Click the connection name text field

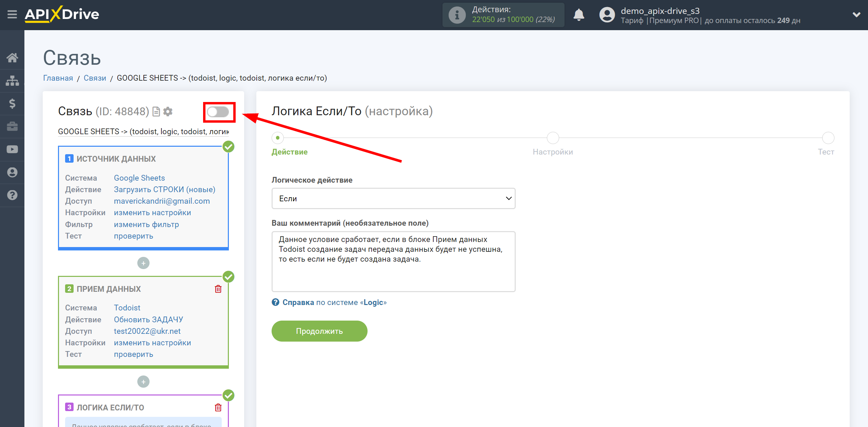point(143,131)
